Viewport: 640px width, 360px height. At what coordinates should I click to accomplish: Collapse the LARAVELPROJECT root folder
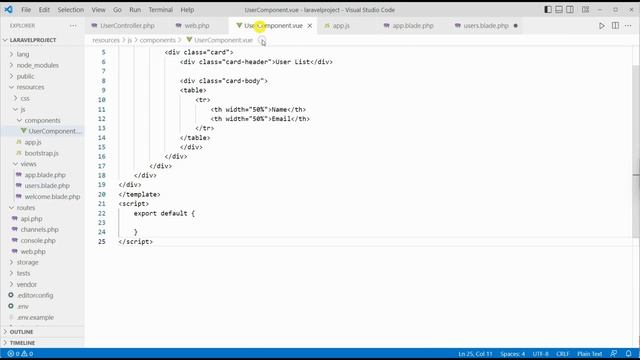(33, 40)
